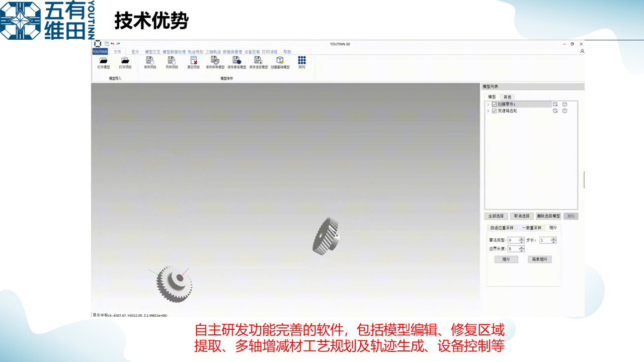This screenshot has height=362, width=644.
Task: Click the 保存所有模型 icon
Action: click(x=215, y=60)
